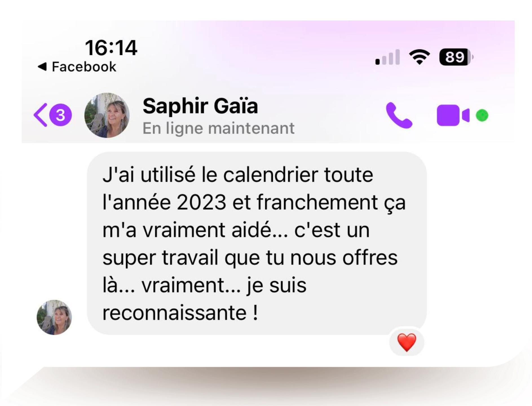Start a video call using camera icon
Screen dimensions: 532x406
click(x=453, y=115)
